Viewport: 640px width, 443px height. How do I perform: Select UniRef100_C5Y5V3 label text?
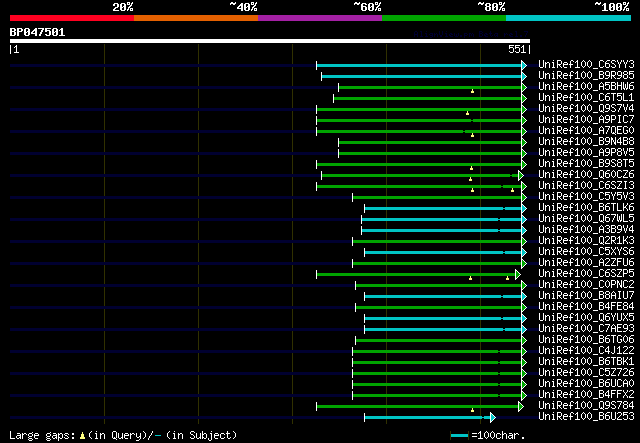tap(586, 197)
